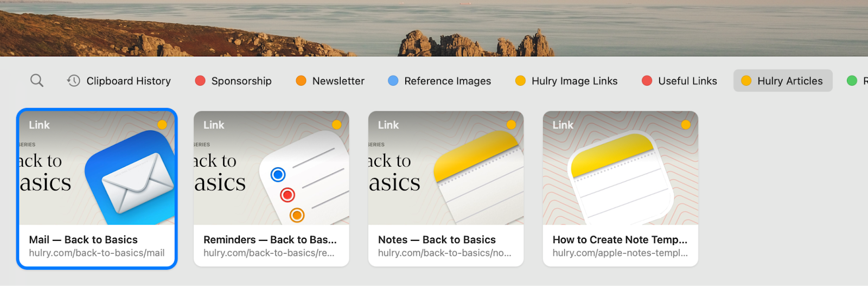Select the Mail — Back to Basics card
Image resolution: width=868 pixels, height=286 pixels.
tap(97, 189)
